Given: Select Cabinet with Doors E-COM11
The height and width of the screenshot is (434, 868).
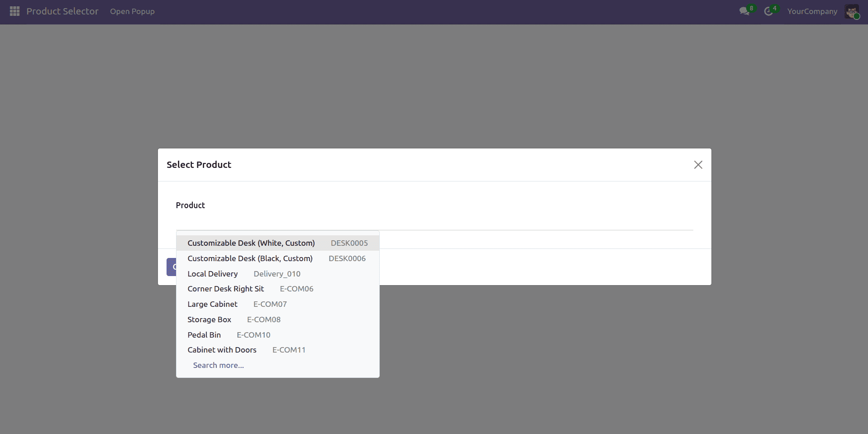Looking at the screenshot, I should click(x=222, y=350).
